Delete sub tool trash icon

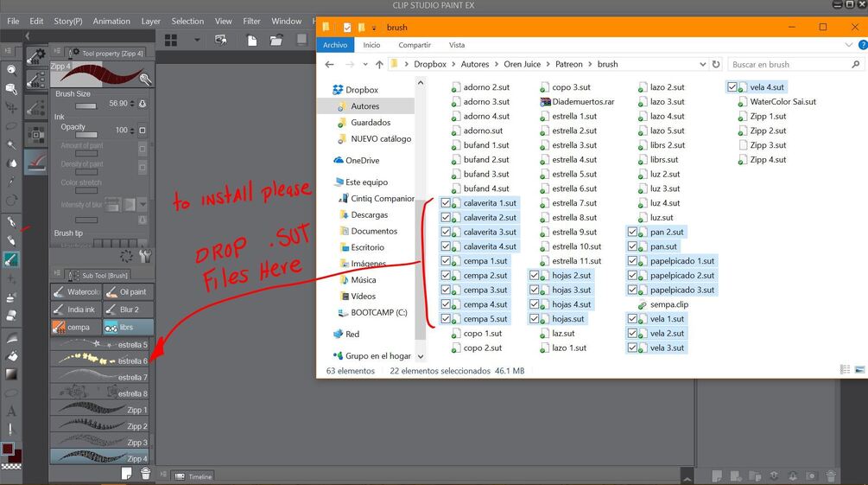tap(145, 473)
